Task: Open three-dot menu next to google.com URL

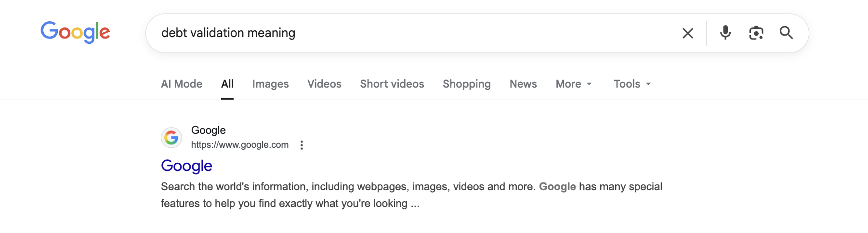Action: pos(302,145)
